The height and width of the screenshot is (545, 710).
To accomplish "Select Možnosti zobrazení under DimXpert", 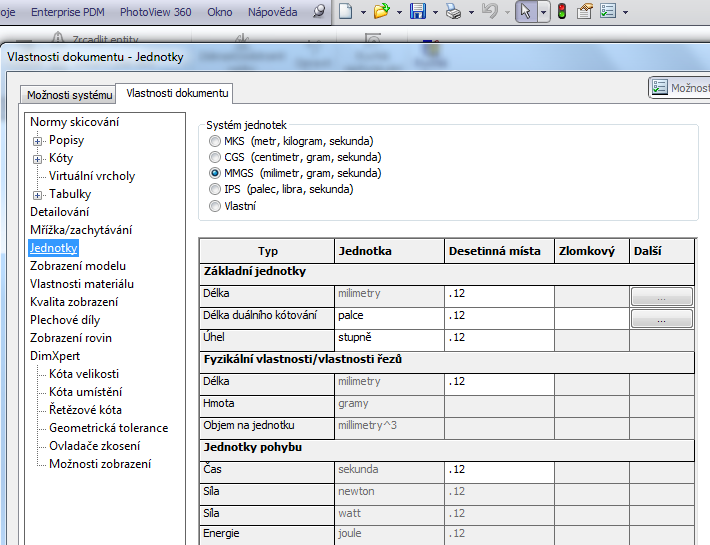I will [x=100, y=464].
